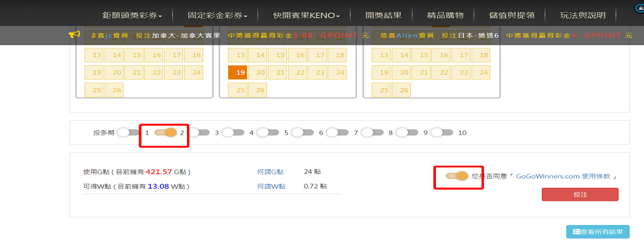Toggle the agree to terms switch
This screenshot has width=644, height=252.
pyautogui.click(x=457, y=176)
